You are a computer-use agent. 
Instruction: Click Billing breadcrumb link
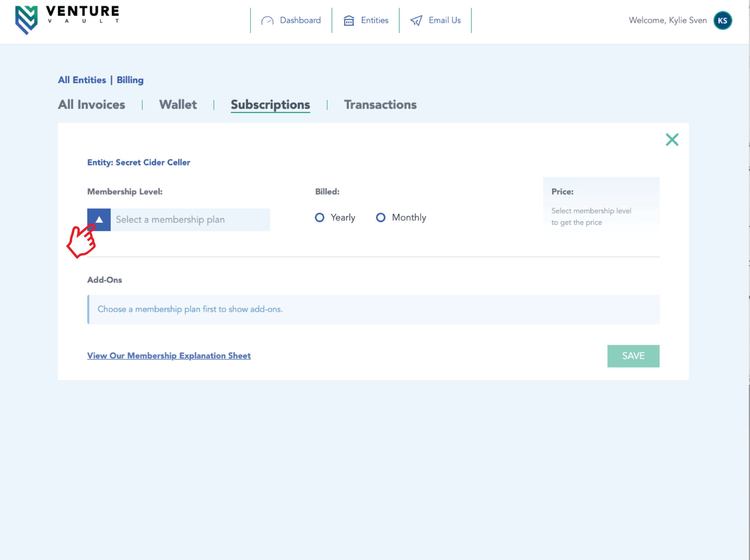[x=130, y=80]
